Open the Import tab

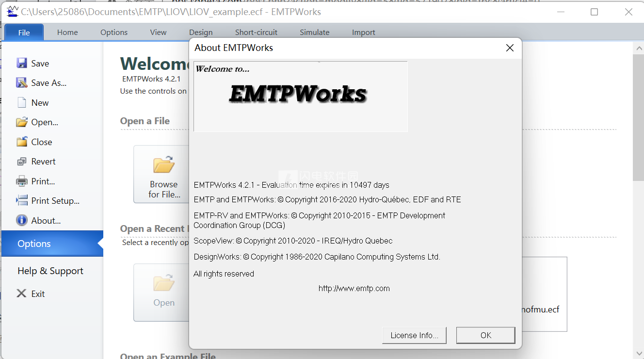364,33
